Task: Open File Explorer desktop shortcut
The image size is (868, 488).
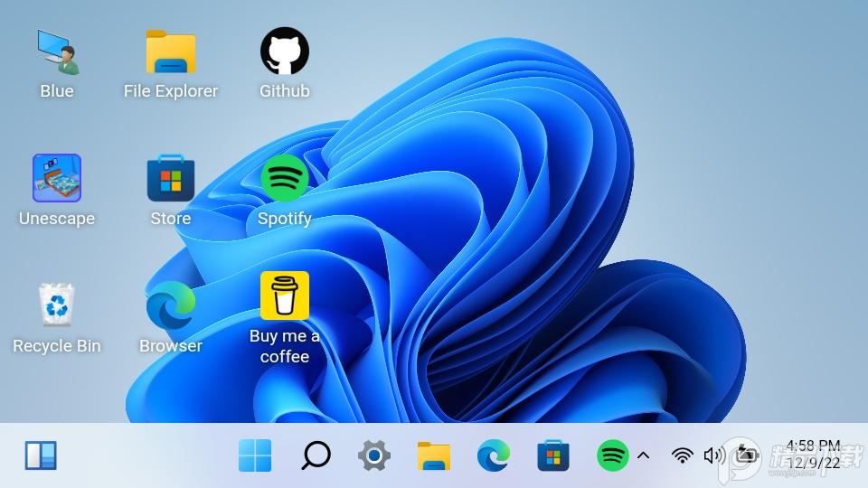Action: click(x=171, y=52)
